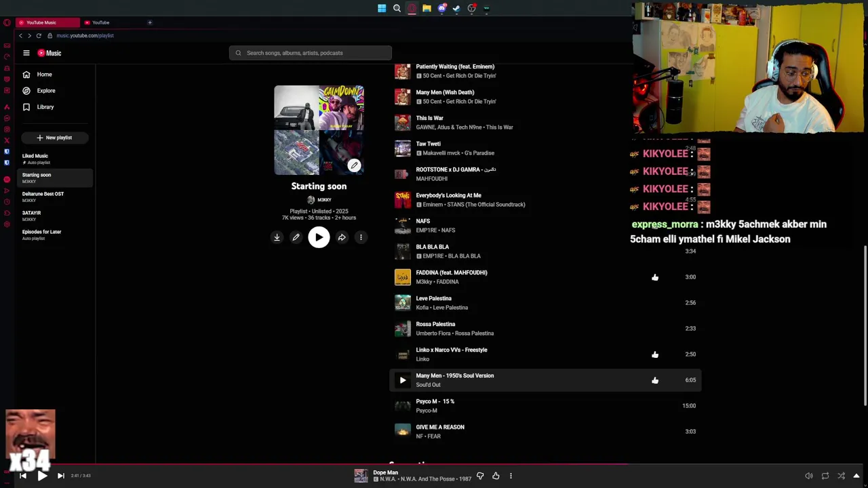868x488 pixels.
Task: Mute the player volume
Action: 808,476
